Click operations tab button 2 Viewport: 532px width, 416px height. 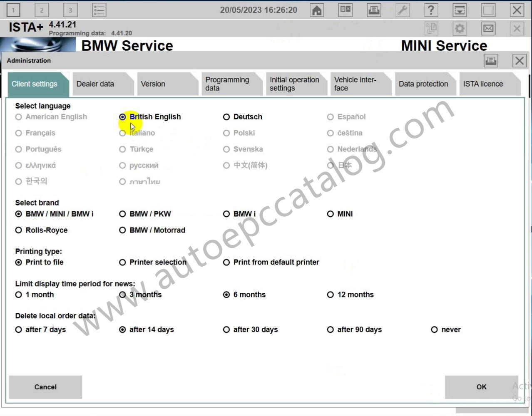click(x=42, y=10)
